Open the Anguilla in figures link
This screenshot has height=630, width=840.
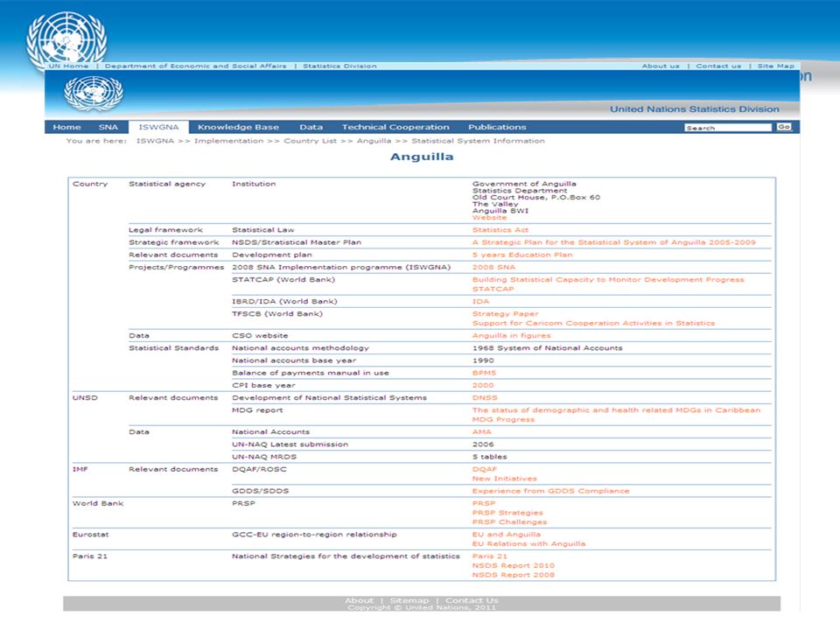(x=511, y=335)
